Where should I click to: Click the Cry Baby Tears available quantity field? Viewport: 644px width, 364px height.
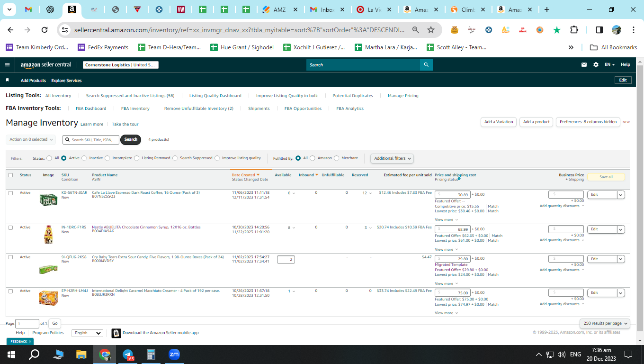(286, 259)
